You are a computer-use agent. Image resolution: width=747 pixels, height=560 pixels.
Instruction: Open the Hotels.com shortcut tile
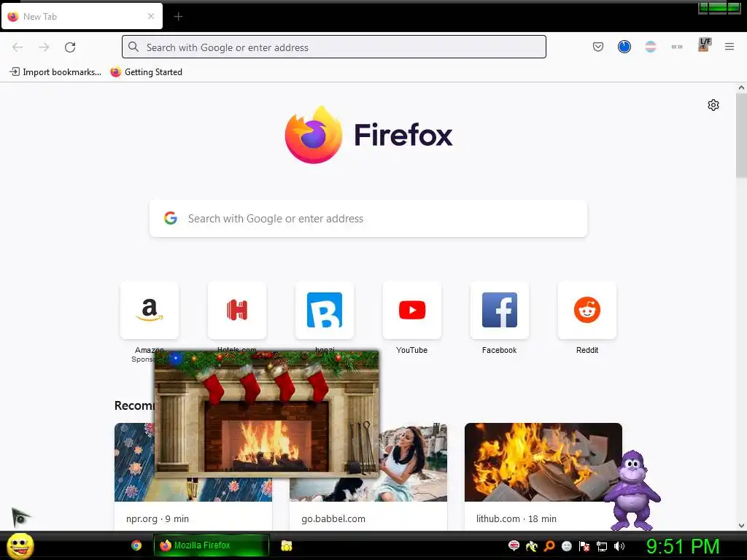[237, 310]
